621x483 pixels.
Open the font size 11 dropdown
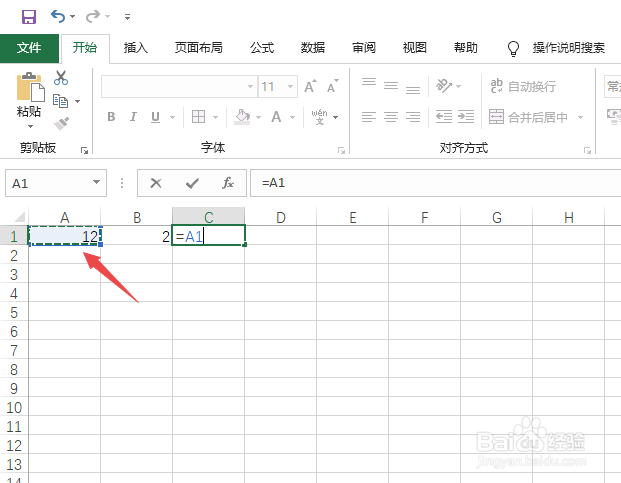(290, 86)
